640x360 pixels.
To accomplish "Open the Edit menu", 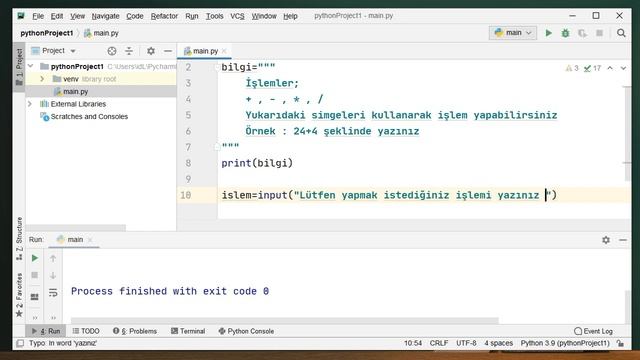I will 57,16.
